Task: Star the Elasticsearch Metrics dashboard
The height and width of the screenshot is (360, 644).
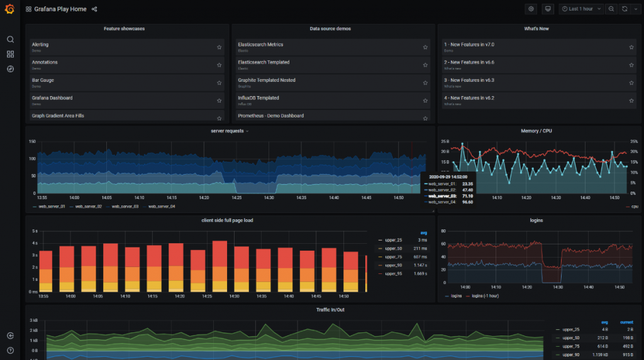Action: (x=425, y=47)
